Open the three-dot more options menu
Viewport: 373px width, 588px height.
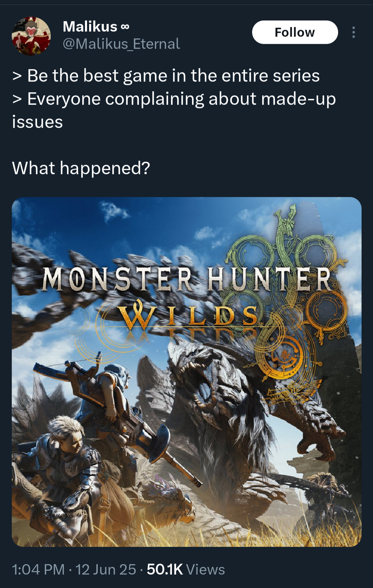click(x=353, y=32)
